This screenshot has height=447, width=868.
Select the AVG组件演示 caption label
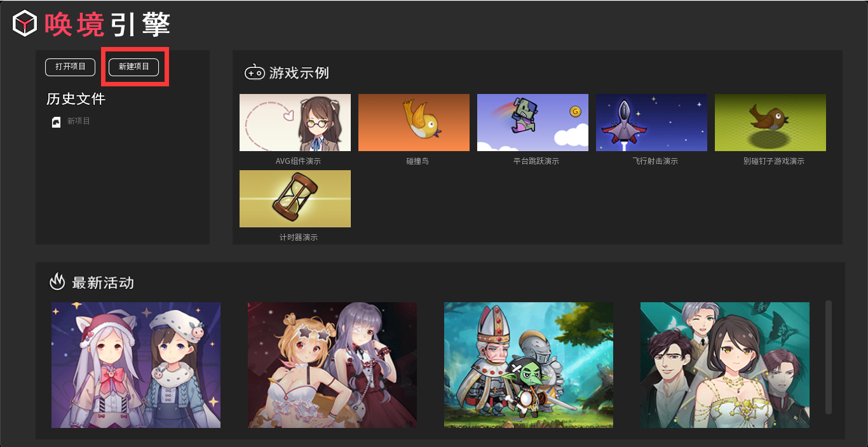[299, 161]
